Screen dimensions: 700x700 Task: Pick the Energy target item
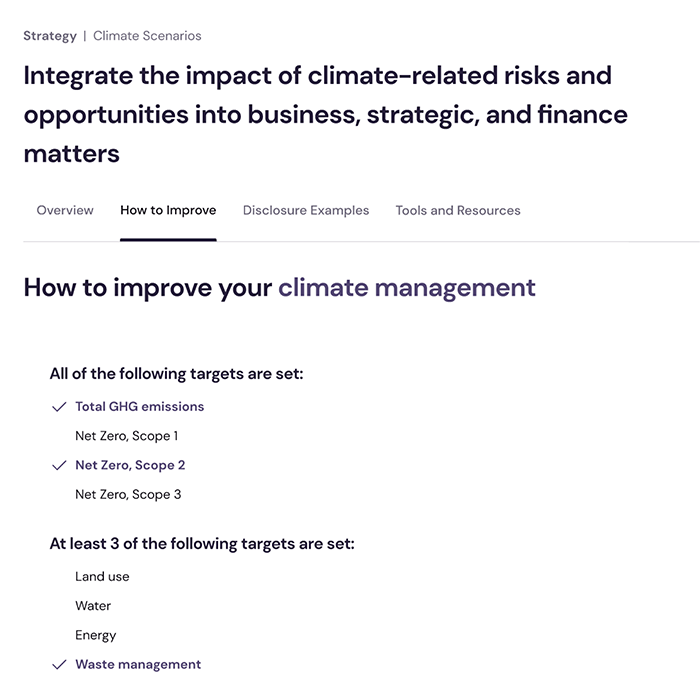pos(96,635)
